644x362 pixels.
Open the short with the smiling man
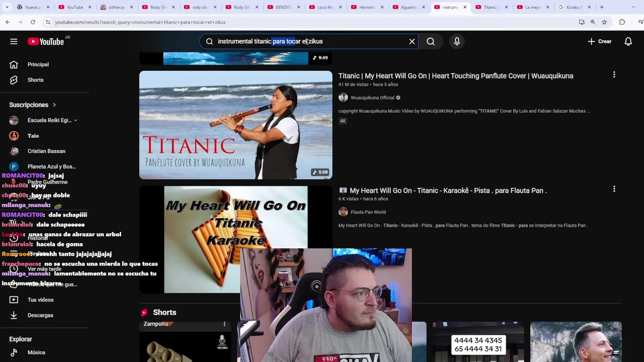(x=576, y=342)
